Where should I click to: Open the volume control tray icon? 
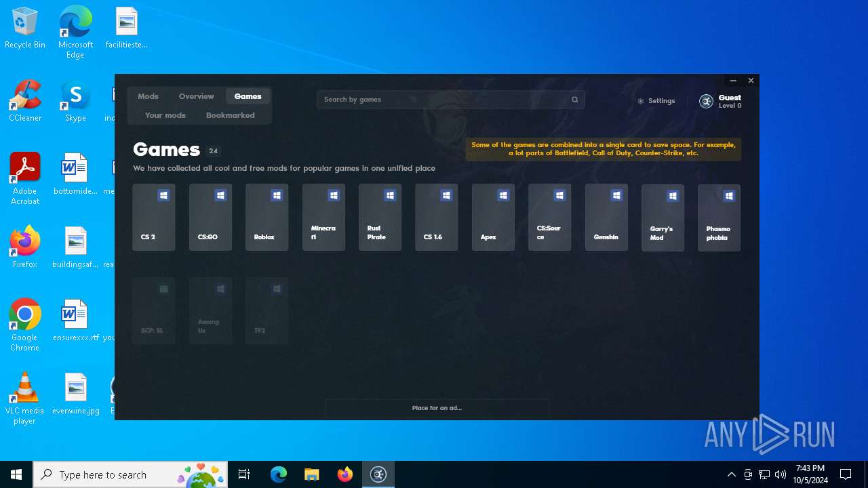click(x=781, y=474)
